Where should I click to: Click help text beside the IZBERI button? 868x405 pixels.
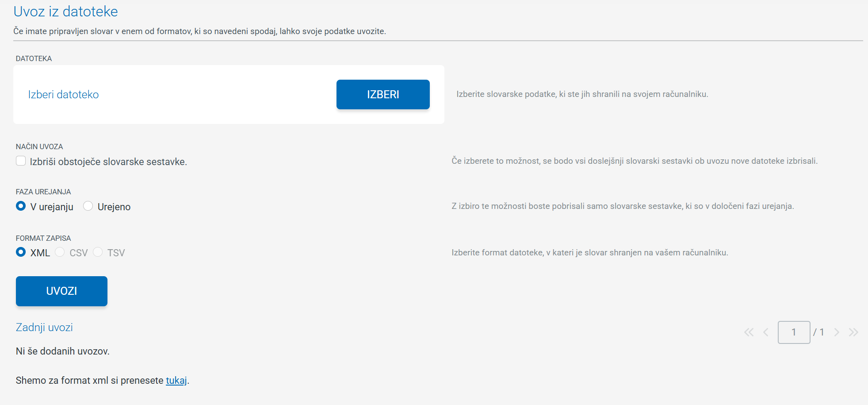point(582,94)
